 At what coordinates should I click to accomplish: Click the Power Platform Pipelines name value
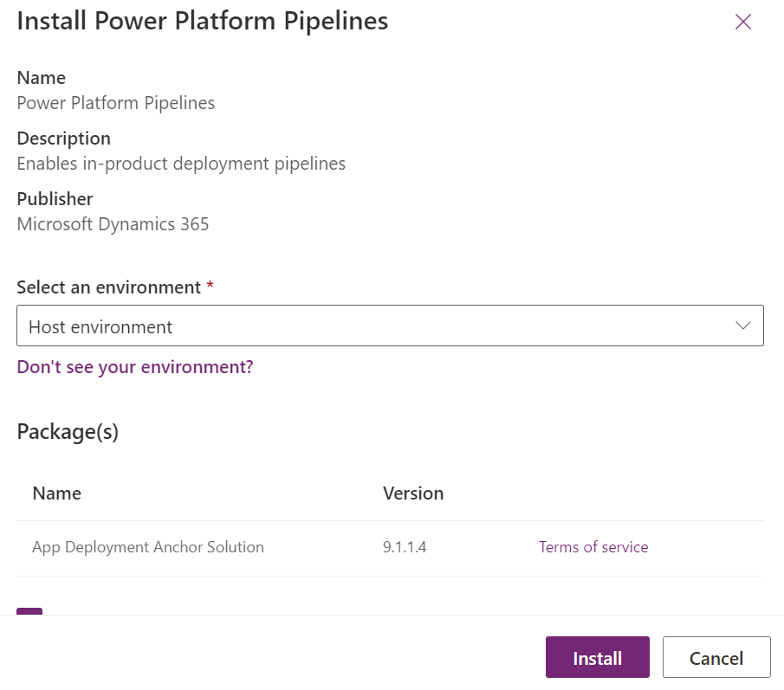[116, 103]
